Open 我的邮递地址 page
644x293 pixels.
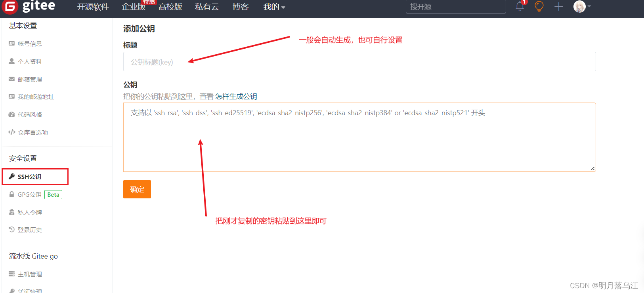coord(36,97)
